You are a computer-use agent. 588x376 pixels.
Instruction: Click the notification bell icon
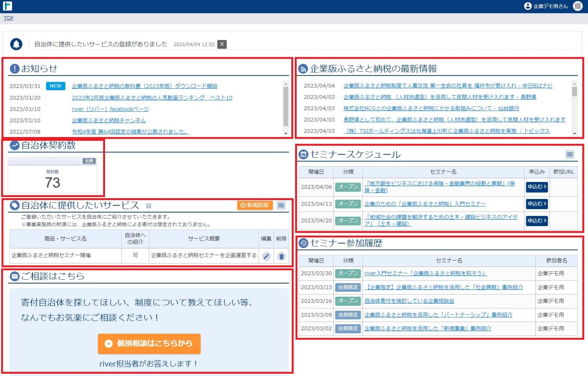[16, 44]
